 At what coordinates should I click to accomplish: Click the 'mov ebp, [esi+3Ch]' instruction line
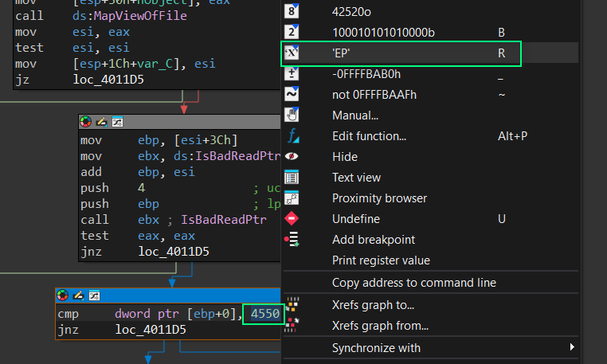coord(159,140)
